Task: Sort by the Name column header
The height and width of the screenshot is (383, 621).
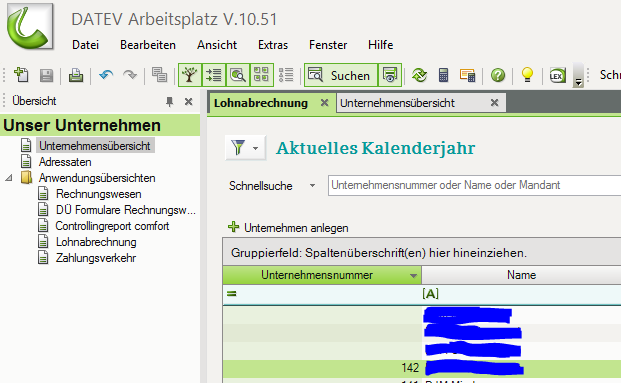Action: pos(521,275)
